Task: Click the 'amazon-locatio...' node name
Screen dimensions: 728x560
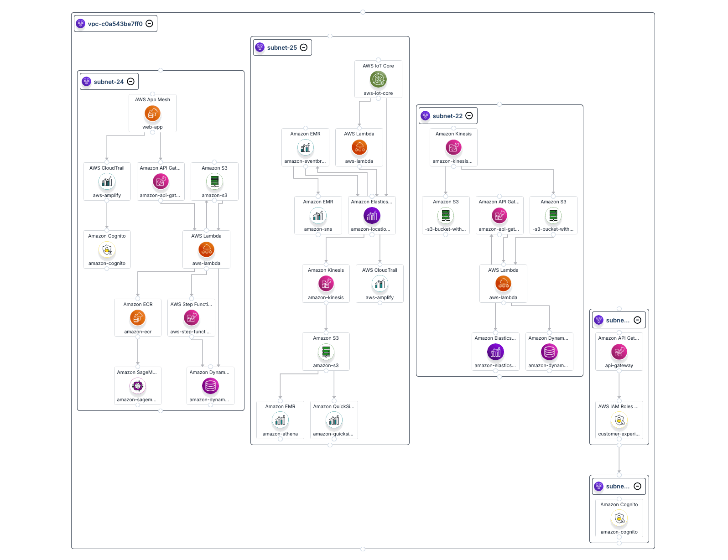Action: tap(371, 229)
